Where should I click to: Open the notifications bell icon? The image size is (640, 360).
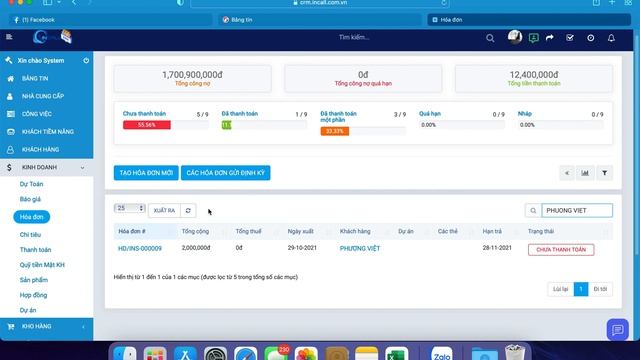coord(611,38)
